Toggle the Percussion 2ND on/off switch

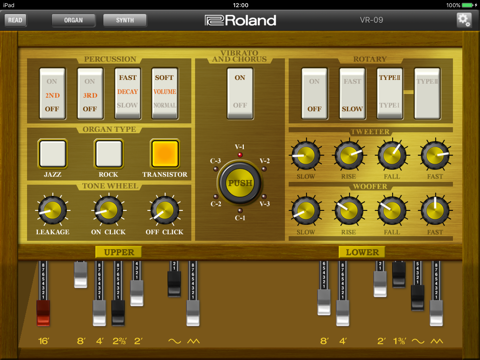(52, 94)
